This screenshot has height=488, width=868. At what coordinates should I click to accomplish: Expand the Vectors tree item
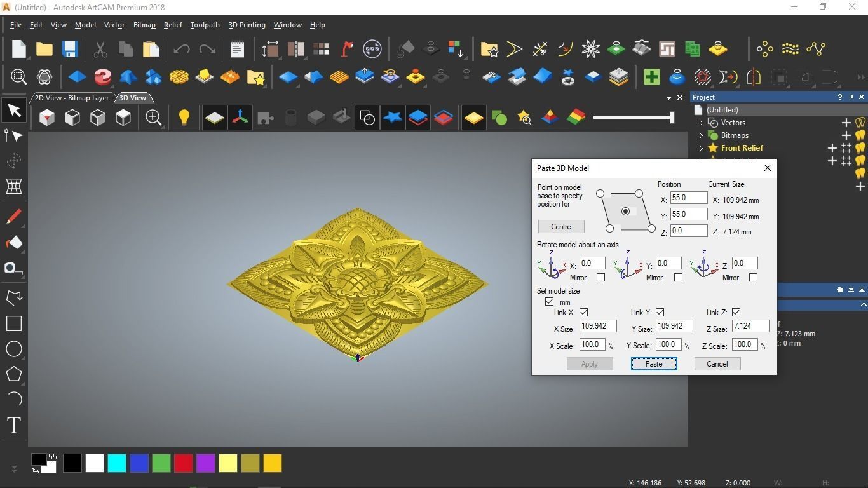[x=701, y=122]
